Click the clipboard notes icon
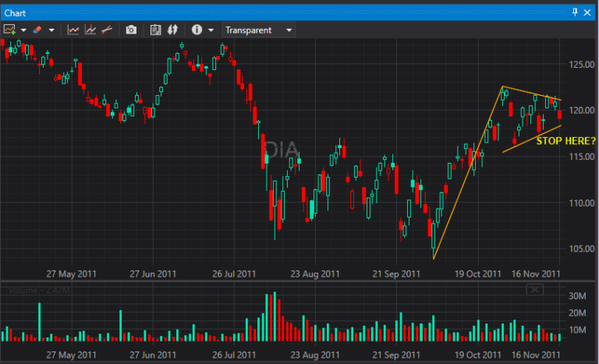 pos(154,30)
